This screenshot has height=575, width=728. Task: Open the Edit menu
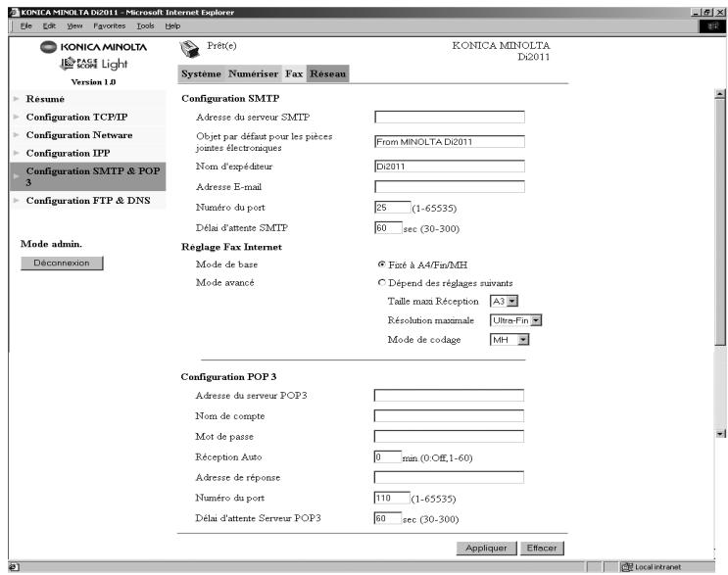tap(49, 26)
